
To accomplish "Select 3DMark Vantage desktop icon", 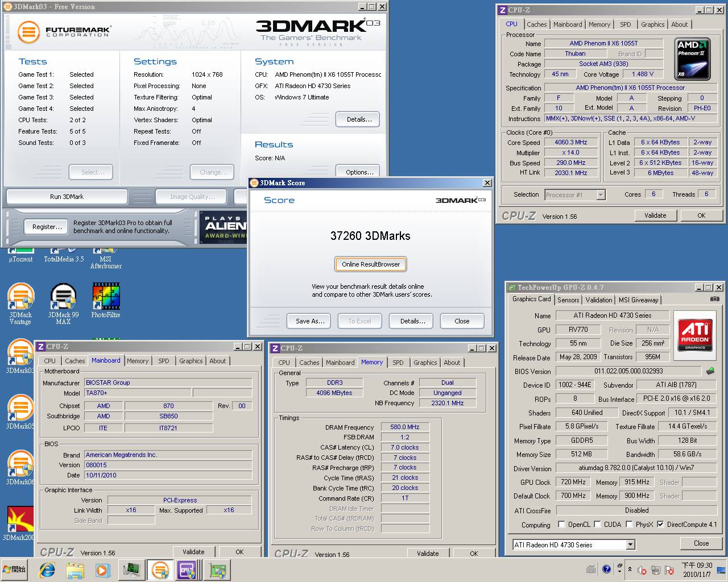I will point(20,305).
